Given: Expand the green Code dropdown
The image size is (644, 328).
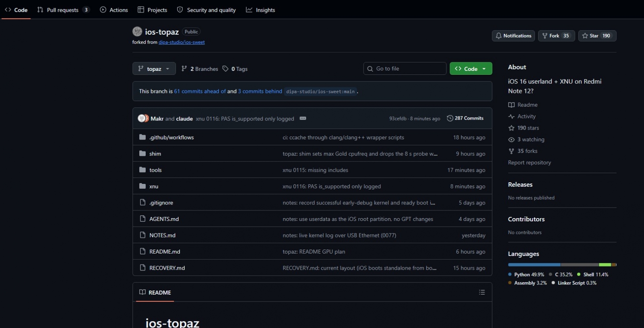Looking at the screenshot, I should tap(471, 69).
